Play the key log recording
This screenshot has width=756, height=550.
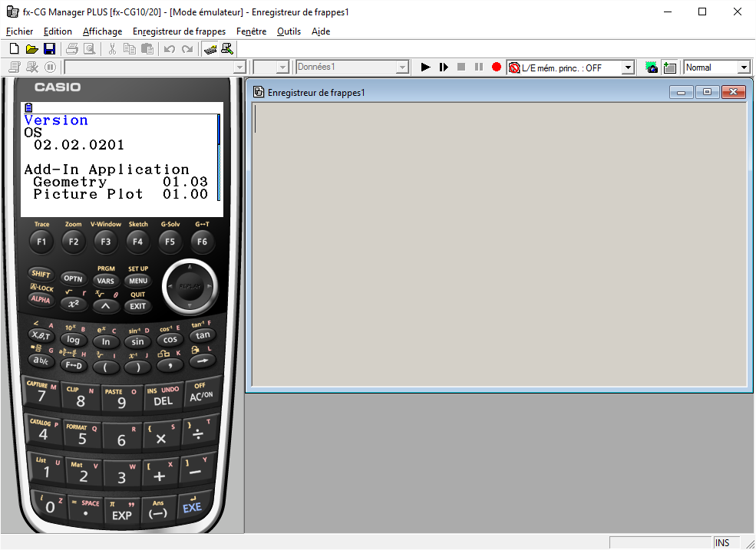(x=425, y=67)
